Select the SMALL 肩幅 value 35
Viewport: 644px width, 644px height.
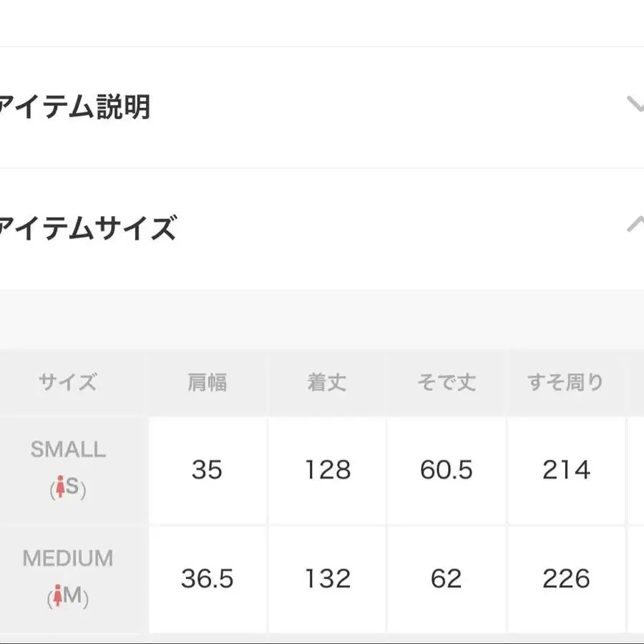207,470
